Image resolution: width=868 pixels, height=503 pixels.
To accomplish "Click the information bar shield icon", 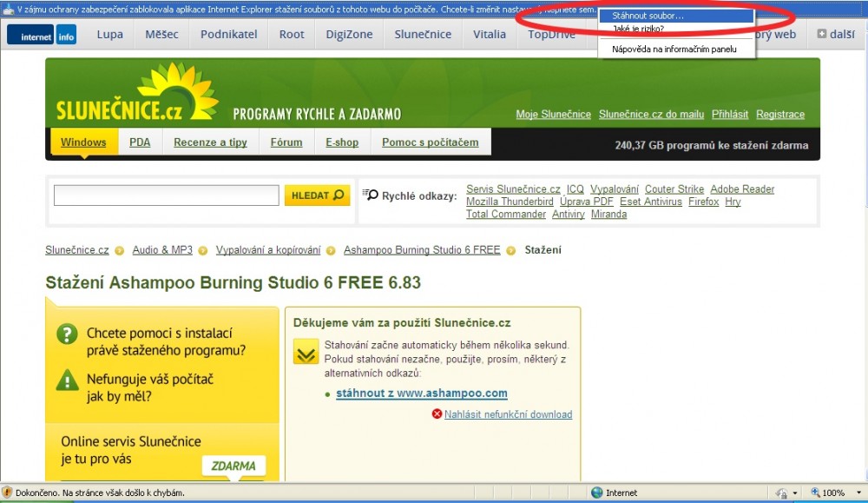I will (9, 8).
